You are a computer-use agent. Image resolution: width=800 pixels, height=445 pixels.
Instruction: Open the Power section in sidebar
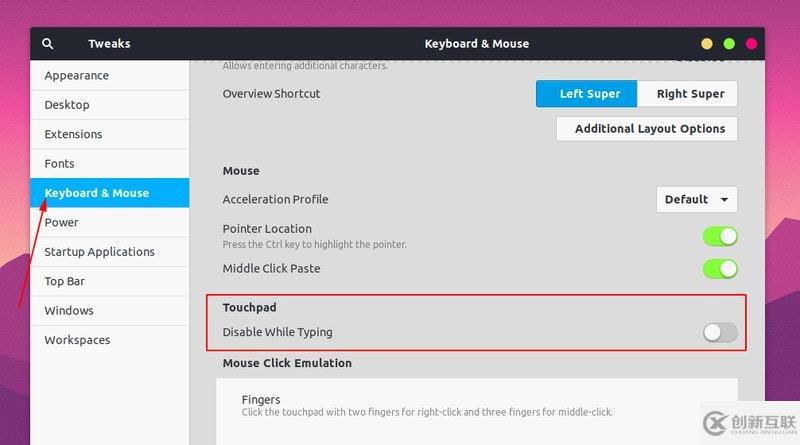point(61,222)
